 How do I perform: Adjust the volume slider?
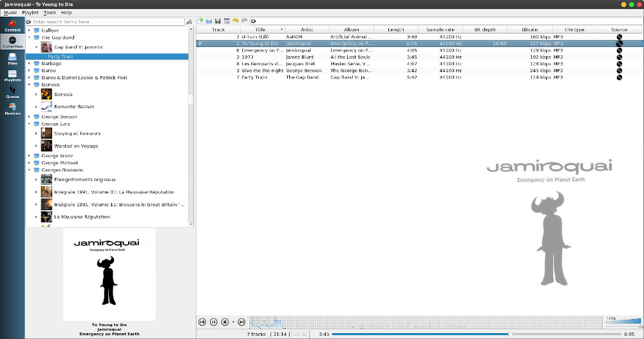click(x=623, y=322)
